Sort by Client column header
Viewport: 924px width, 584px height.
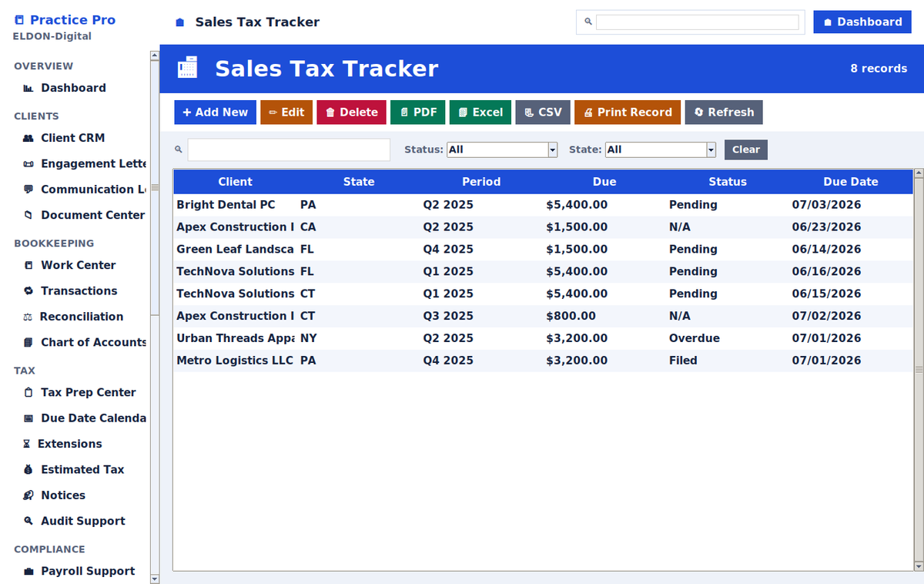pos(235,182)
